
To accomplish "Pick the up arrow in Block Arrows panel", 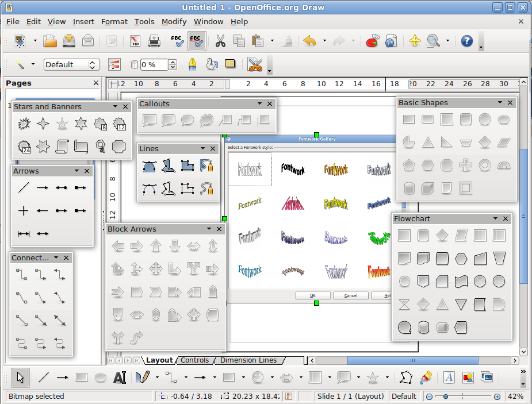I will 156,247.
